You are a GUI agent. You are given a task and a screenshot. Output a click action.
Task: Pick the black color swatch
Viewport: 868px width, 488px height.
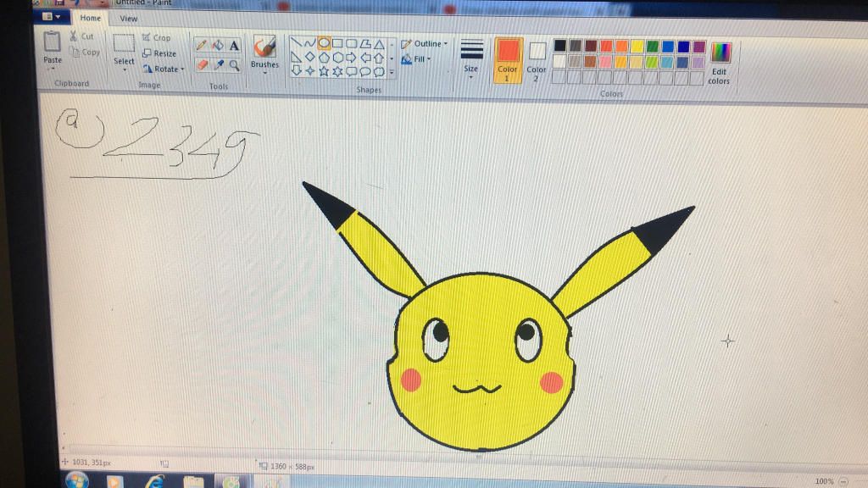tap(560, 46)
